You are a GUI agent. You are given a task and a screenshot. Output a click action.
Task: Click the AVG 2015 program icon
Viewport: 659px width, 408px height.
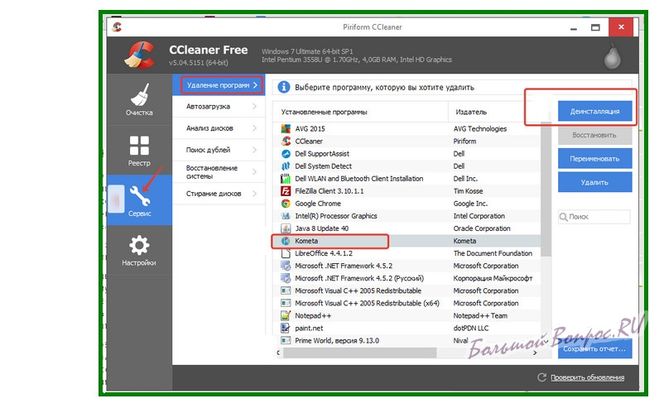click(x=286, y=129)
